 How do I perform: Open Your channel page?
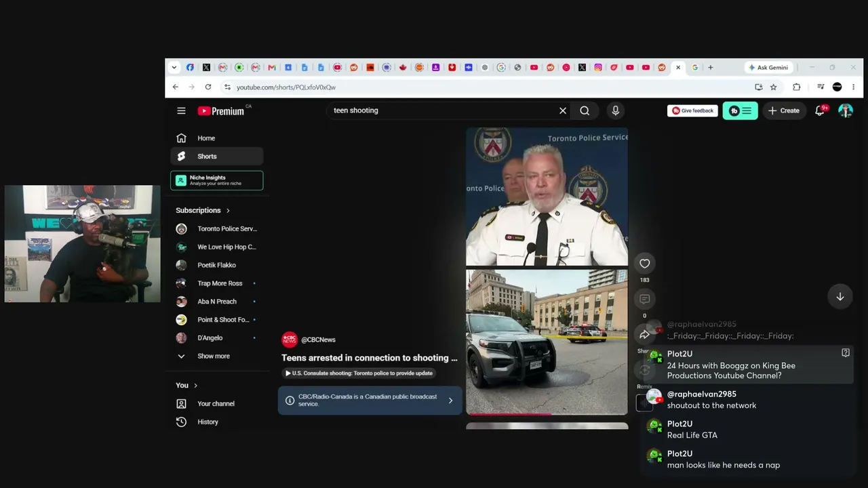(216, 404)
